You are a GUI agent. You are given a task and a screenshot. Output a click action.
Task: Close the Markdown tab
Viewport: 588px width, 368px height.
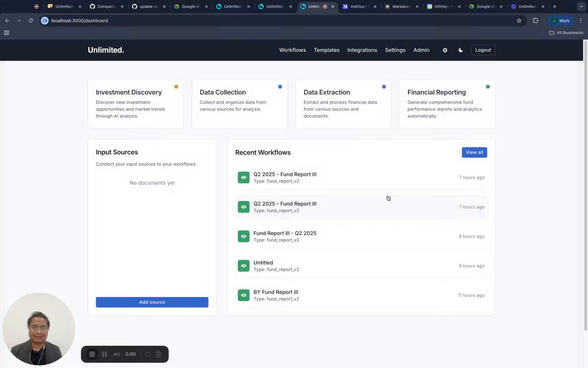pos(417,6)
